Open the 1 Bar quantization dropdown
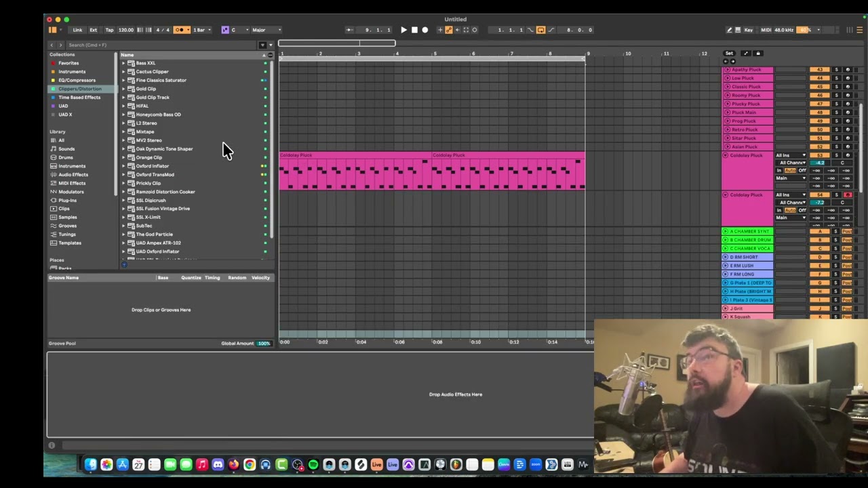This screenshot has width=868, height=488. click(202, 30)
